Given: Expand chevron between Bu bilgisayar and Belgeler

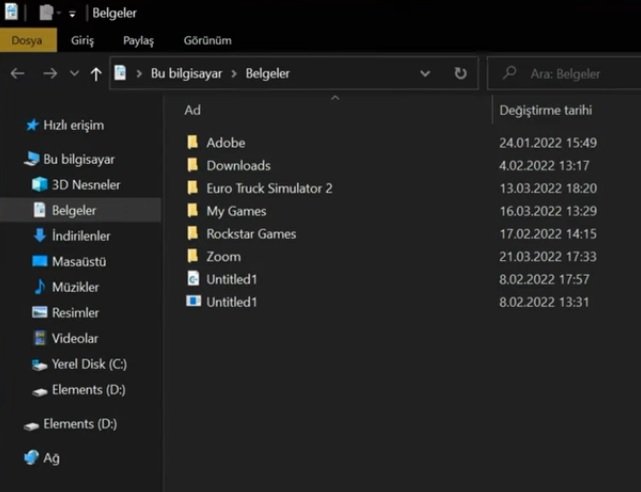Looking at the screenshot, I should 234,74.
